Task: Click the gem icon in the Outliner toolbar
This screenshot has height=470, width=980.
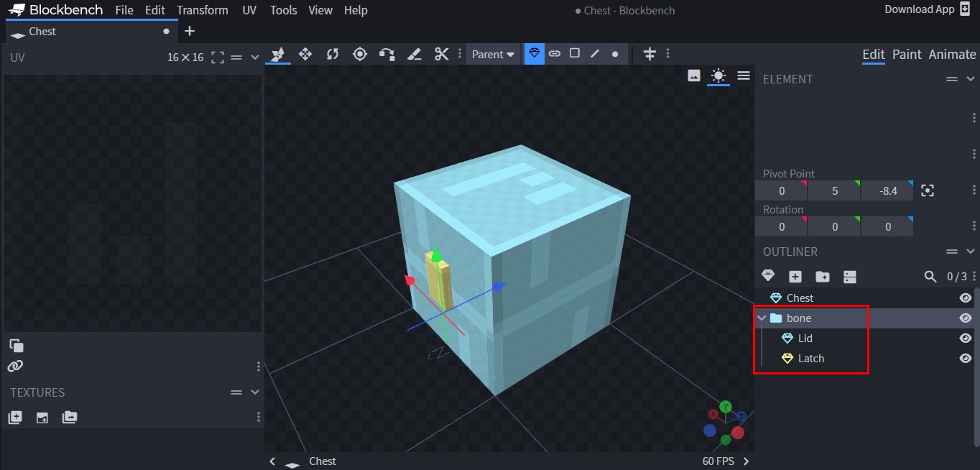Action: coord(768,277)
